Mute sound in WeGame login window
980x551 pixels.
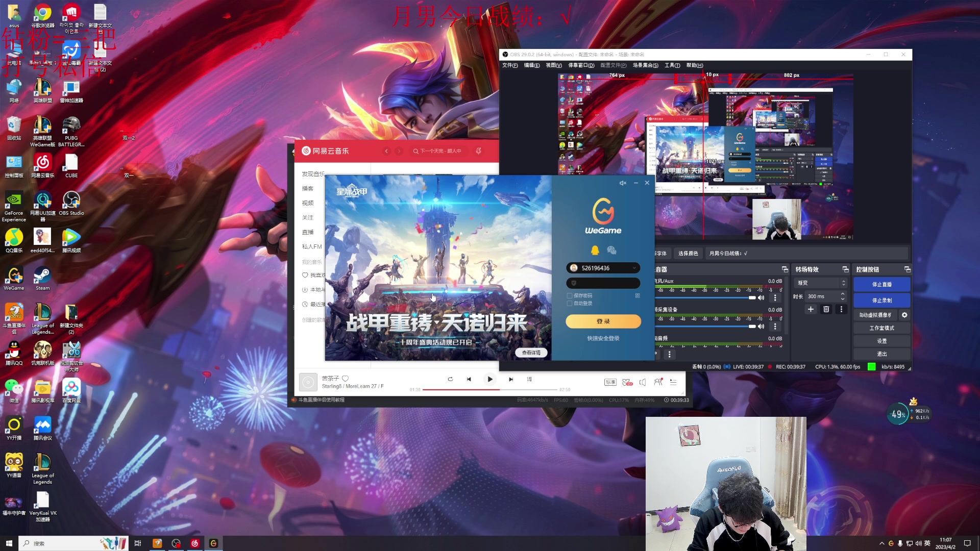623,183
